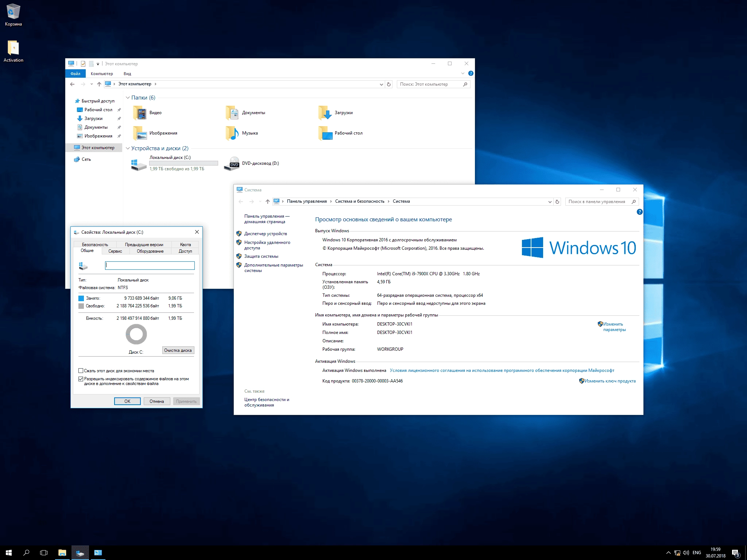Image resolution: width=747 pixels, height=560 pixels.
Task: Open quick access toolbar customize dropdown
Action: click(98, 64)
